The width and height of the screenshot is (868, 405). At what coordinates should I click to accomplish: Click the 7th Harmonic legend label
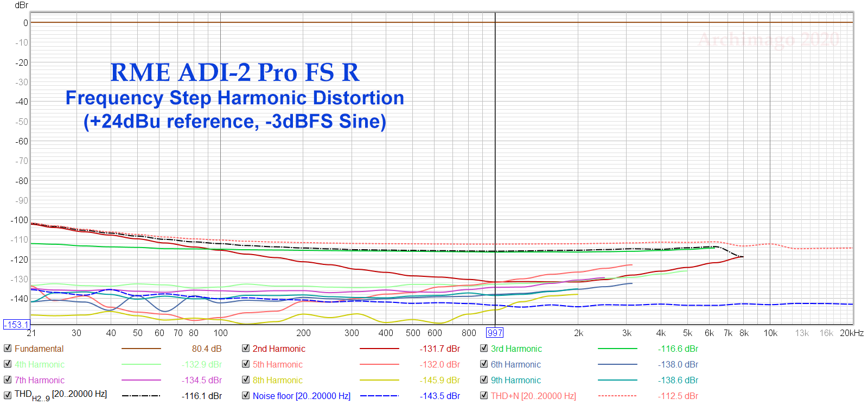[40, 380]
